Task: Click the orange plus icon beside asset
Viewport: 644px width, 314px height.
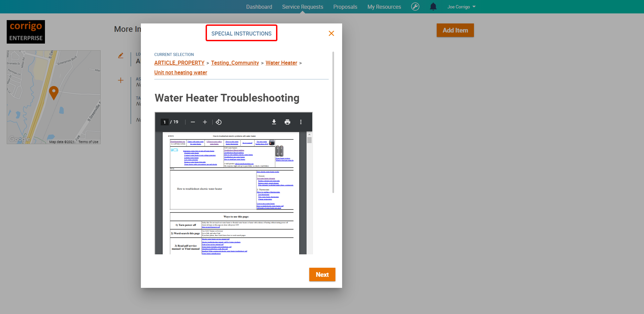Action: pos(121,80)
